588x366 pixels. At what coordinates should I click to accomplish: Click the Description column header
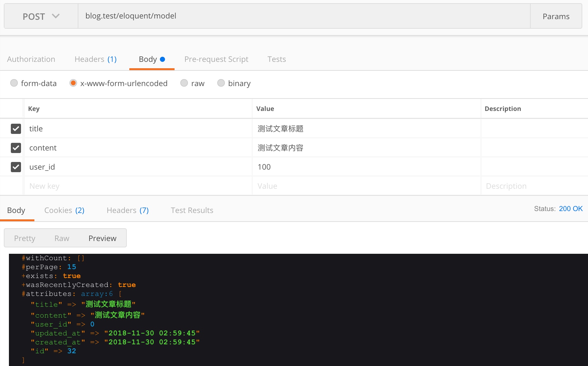(x=503, y=109)
